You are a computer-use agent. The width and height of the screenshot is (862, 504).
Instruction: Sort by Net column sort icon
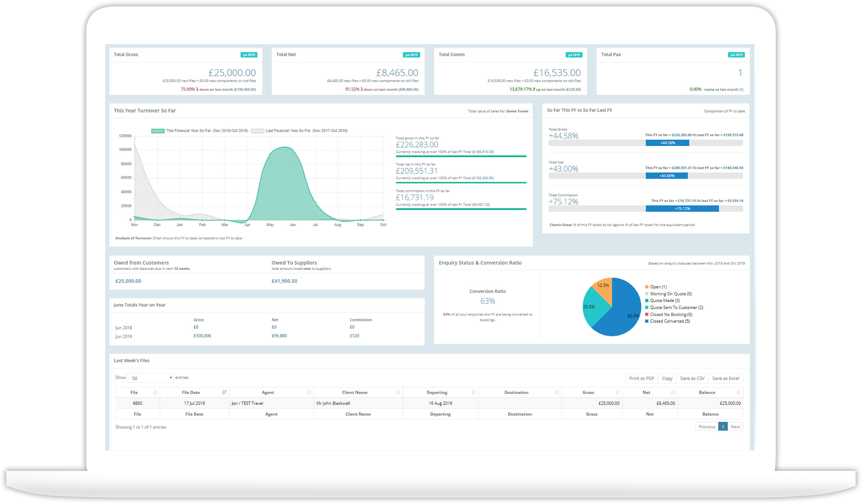673,392
